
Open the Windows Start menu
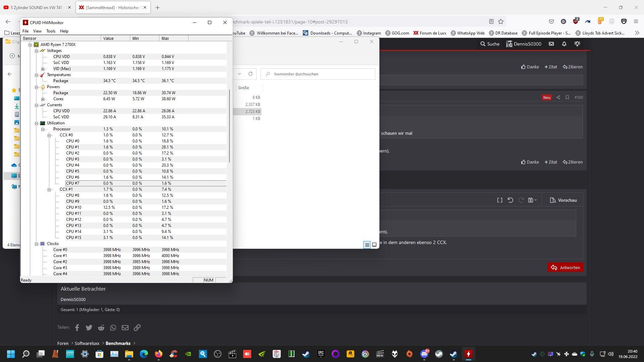pyautogui.click(x=11, y=354)
